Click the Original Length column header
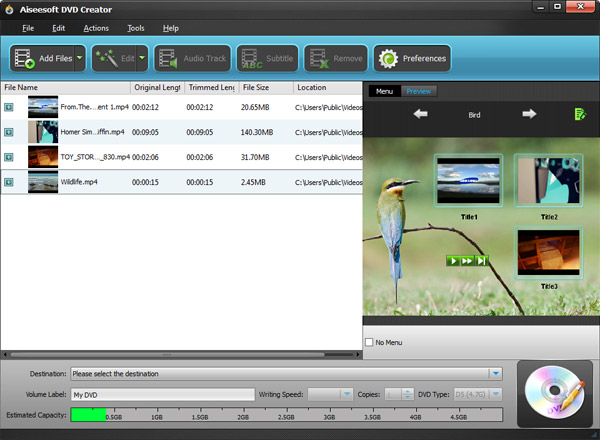Screen dimensions: 600x440 click(x=158, y=88)
